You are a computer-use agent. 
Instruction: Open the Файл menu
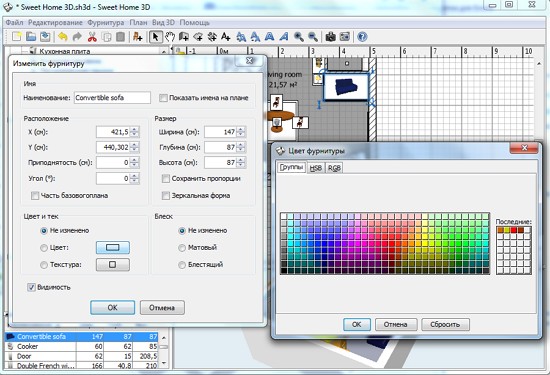(x=14, y=22)
